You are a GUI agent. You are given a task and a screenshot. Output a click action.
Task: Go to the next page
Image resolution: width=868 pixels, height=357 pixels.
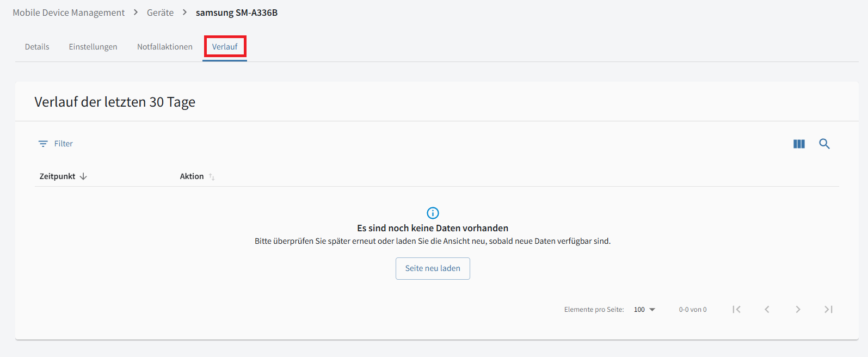(798, 310)
